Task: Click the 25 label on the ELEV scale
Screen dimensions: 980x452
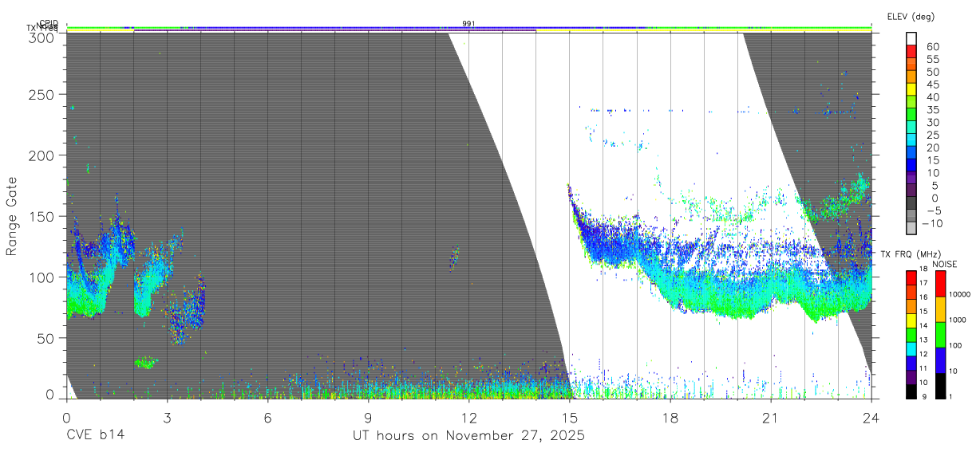Action: pos(933,136)
